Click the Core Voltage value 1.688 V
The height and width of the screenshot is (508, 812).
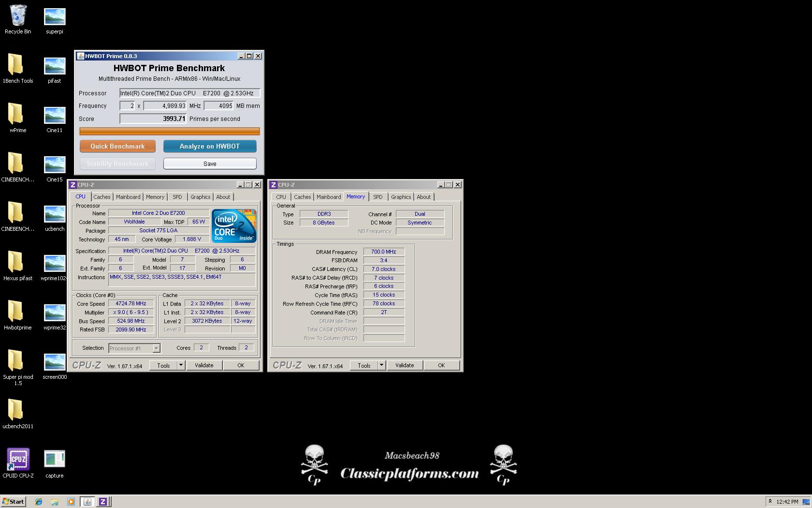click(x=192, y=239)
